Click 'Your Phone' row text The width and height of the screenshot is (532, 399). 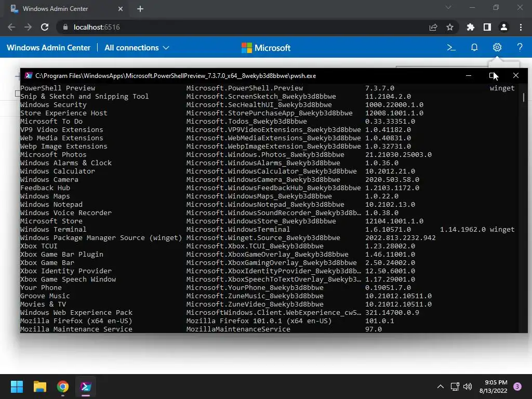click(x=41, y=288)
